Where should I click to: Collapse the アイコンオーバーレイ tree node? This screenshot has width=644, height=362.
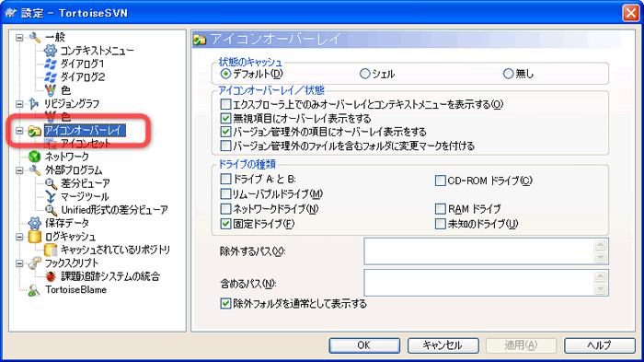click(19, 131)
